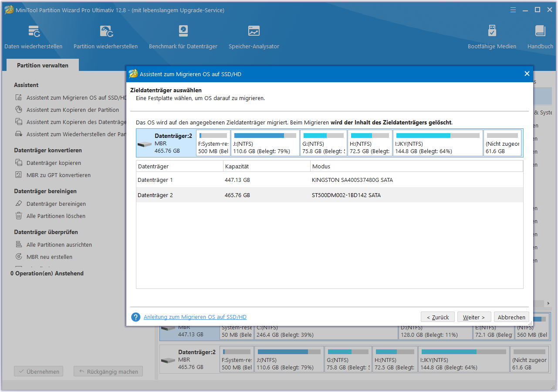Open Speicher-Analysator tool
The image size is (558, 392).
click(254, 37)
